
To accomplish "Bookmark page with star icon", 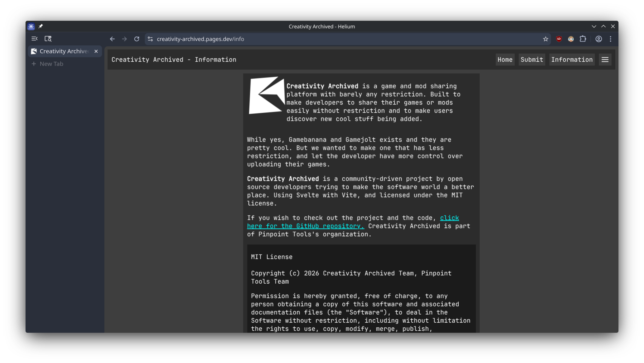I will click(546, 39).
